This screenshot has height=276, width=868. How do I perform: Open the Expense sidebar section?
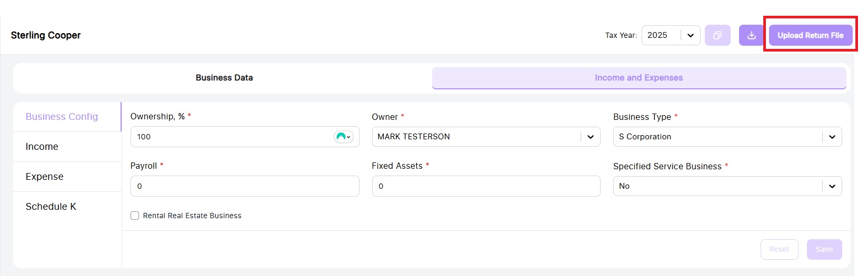tap(45, 177)
